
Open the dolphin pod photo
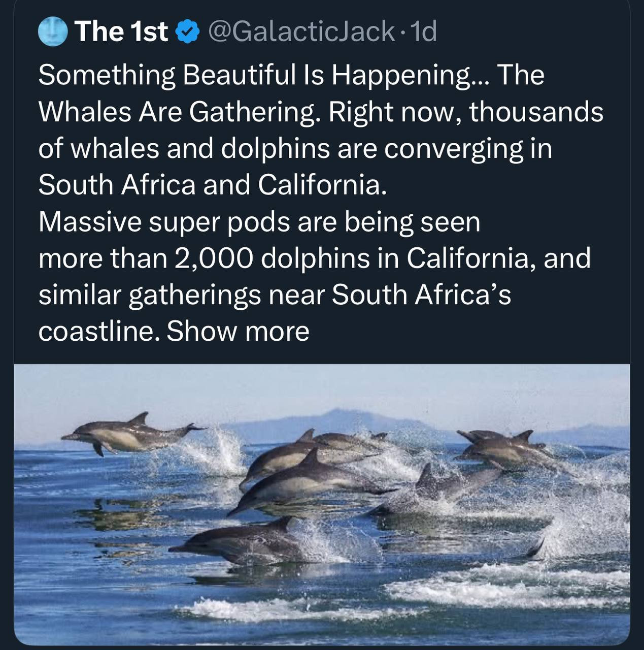pyautogui.click(x=322, y=503)
